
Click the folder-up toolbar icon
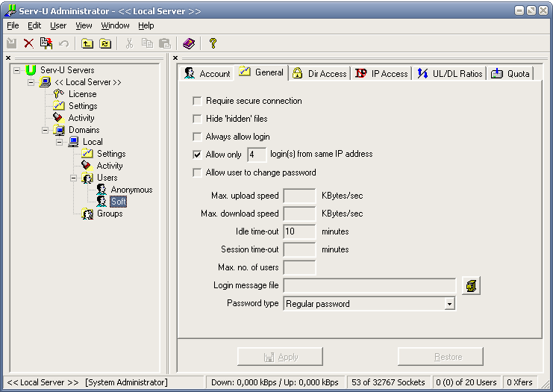[87, 43]
